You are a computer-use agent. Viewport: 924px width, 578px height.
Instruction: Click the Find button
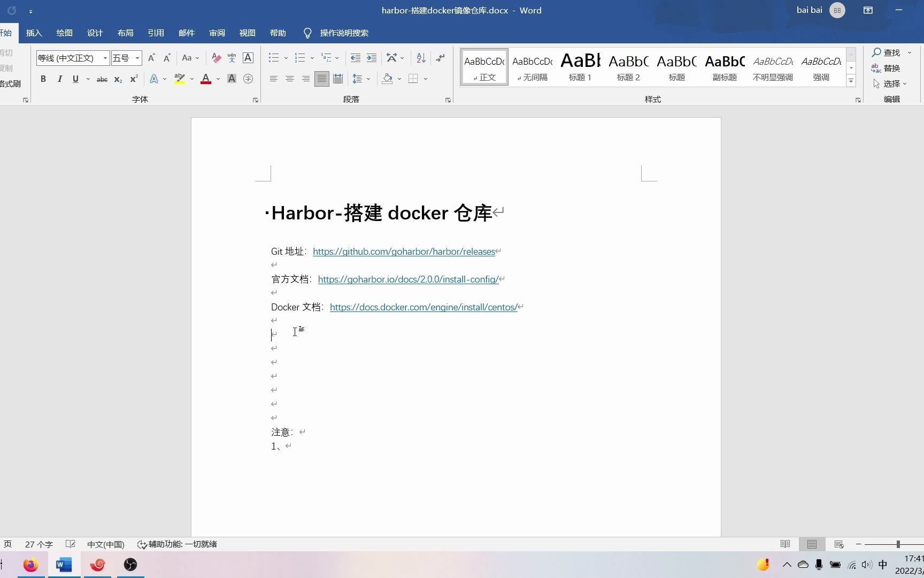[x=887, y=52]
